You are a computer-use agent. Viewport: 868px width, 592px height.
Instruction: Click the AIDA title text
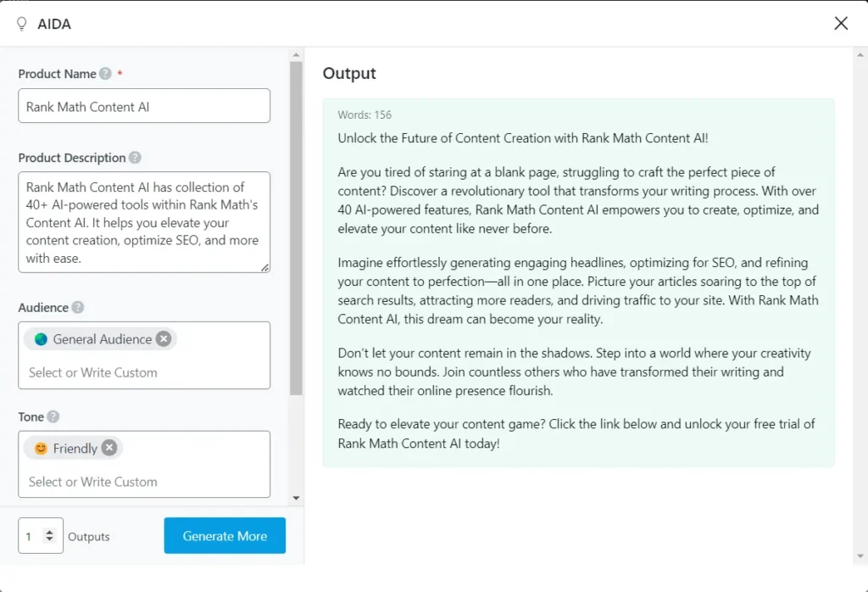(54, 24)
